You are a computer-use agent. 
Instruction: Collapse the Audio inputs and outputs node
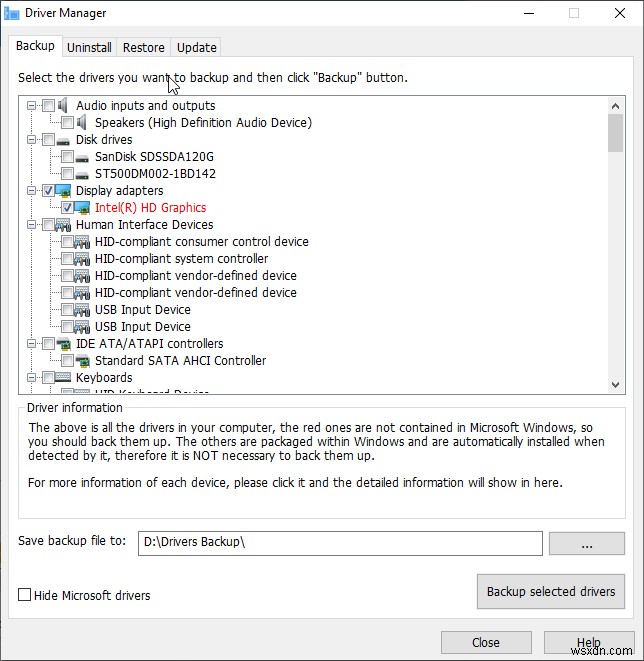(x=32, y=105)
